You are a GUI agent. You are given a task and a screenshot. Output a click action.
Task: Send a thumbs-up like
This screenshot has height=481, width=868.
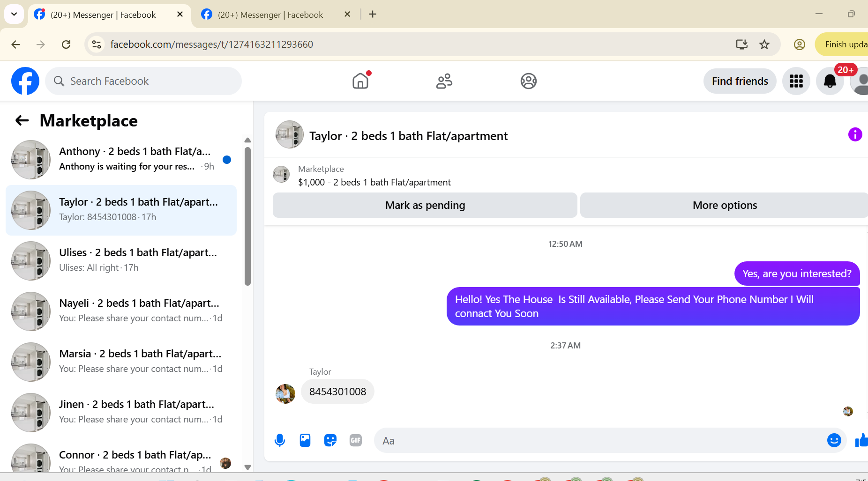861,440
